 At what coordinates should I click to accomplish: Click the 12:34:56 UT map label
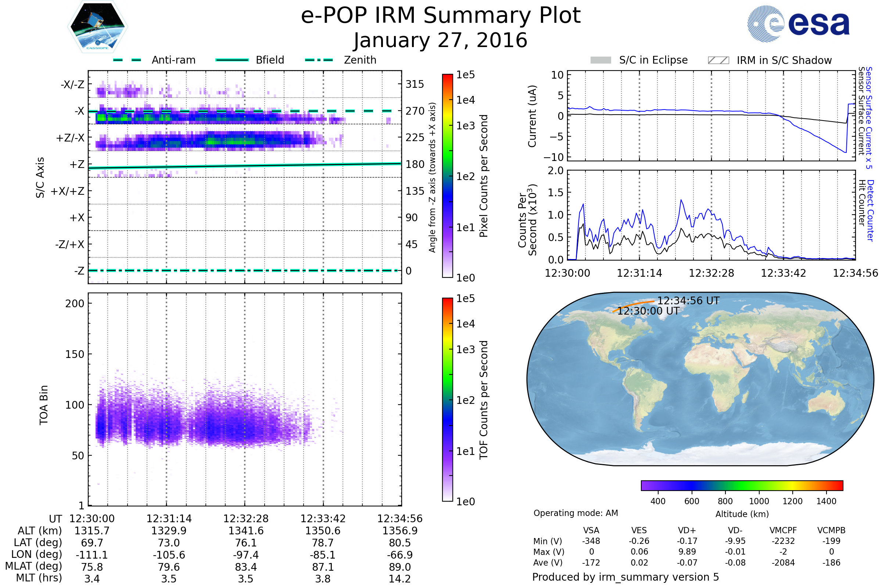pyautogui.click(x=688, y=301)
